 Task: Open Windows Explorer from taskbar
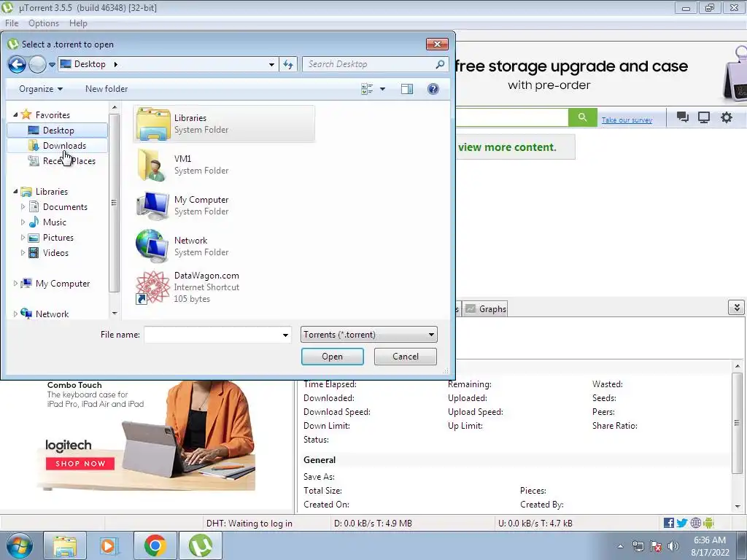pyautogui.click(x=65, y=545)
